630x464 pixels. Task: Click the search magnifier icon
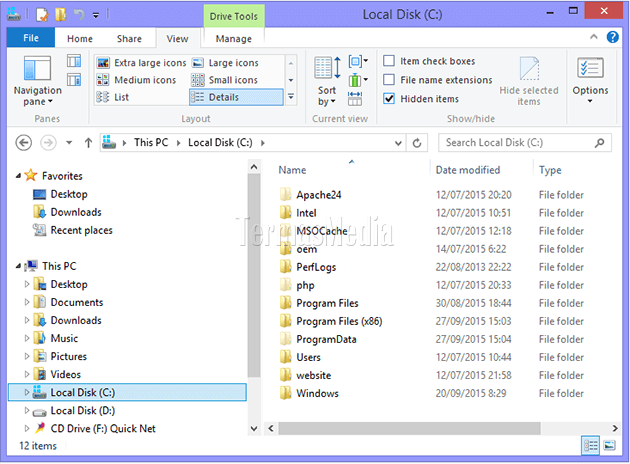tap(599, 143)
